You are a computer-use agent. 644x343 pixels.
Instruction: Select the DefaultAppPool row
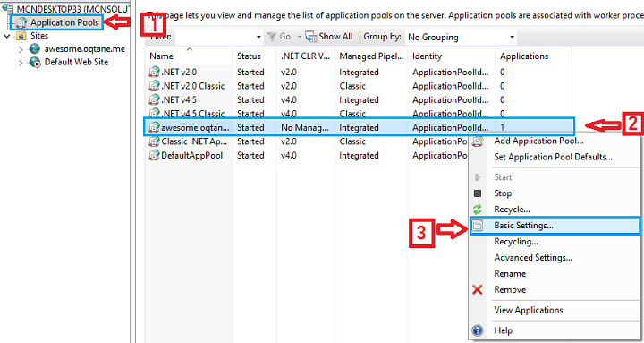point(307,156)
